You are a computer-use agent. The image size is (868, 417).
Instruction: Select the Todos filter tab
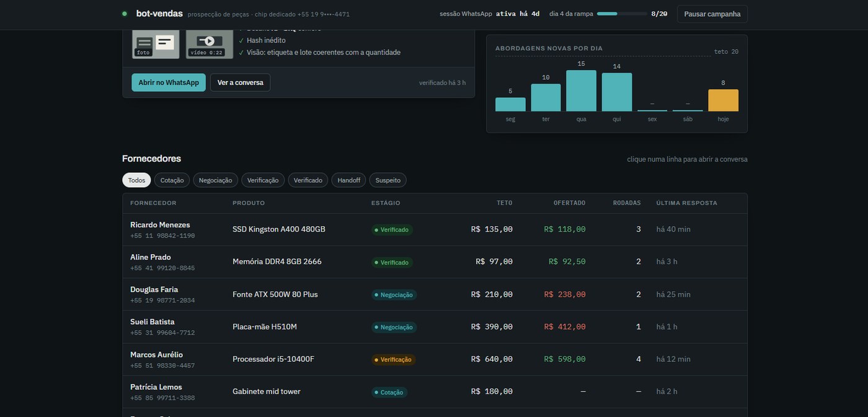coord(136,180)
